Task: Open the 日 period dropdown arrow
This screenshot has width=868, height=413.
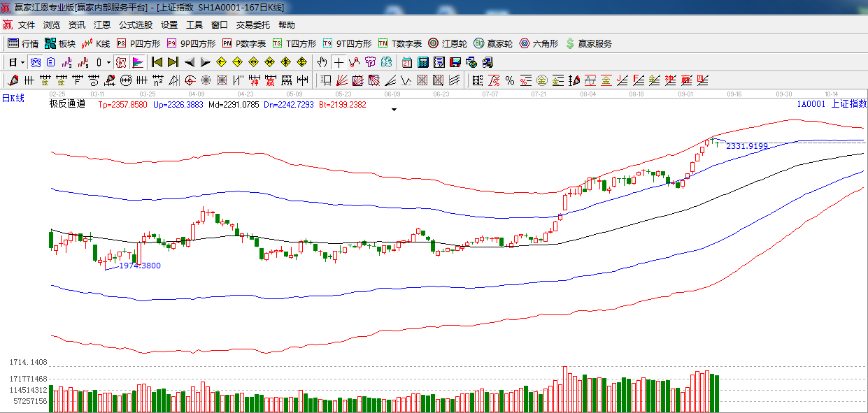Action: [22, 62]
